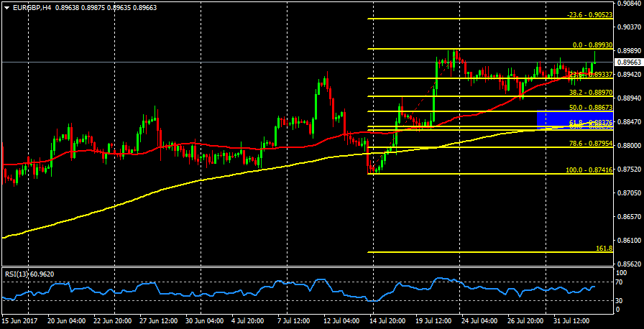
Task: Click the 0.90840 price axis label
Action: (x=630, y=4)
